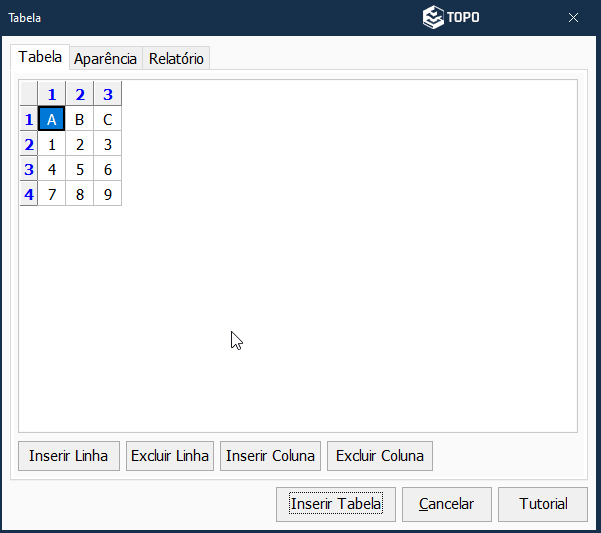This screenshot has height=533, width=601.
Task: Select row header 4
Action: [29, 193]
